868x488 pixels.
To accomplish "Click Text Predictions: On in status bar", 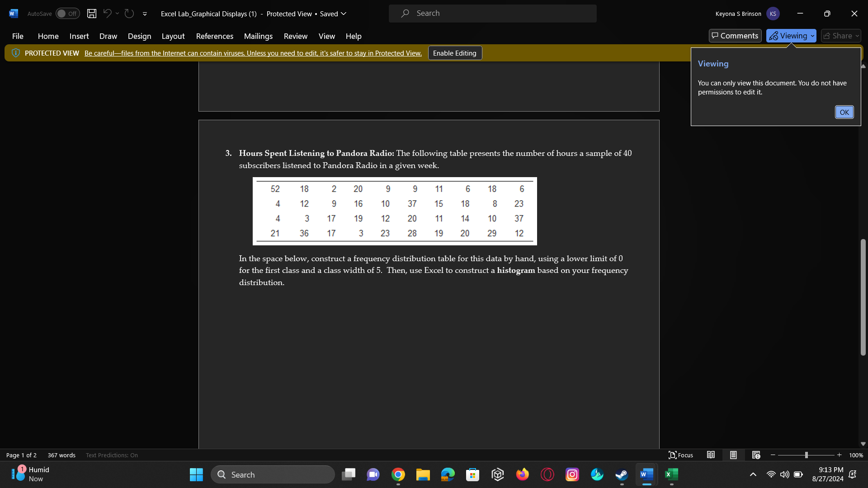I will (111, 455).
